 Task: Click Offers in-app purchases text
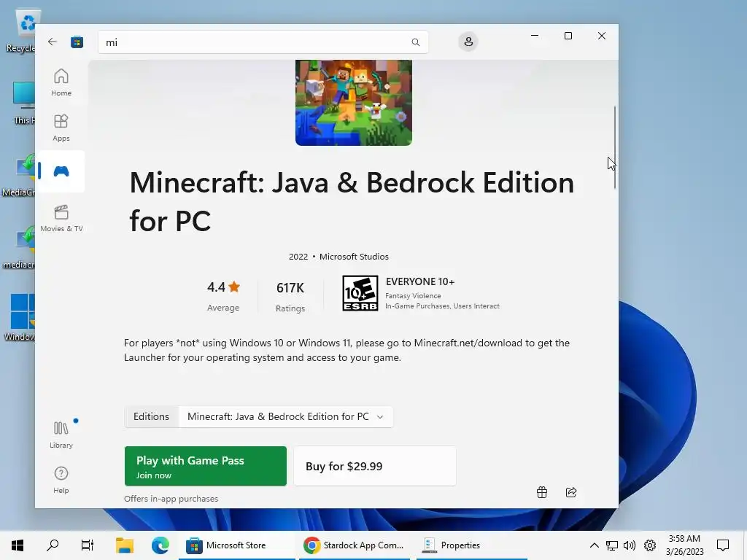[171, 499]
